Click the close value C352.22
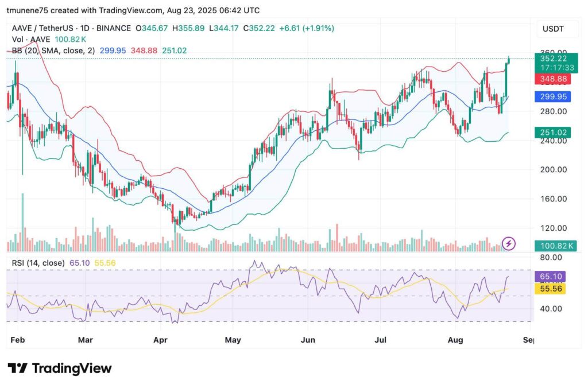Viewport: 588px width, 388px height. [259, 29]
